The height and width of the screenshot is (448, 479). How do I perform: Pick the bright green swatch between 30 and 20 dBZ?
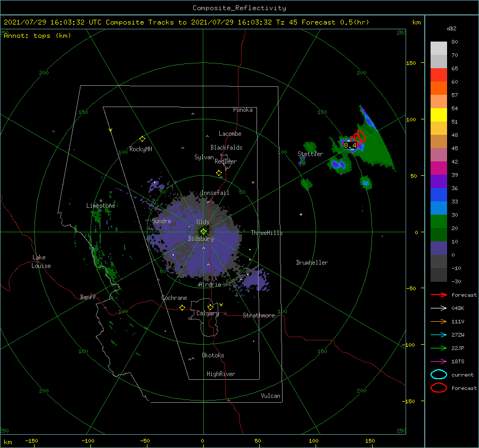pyautogui.click(x=439, y=222)
